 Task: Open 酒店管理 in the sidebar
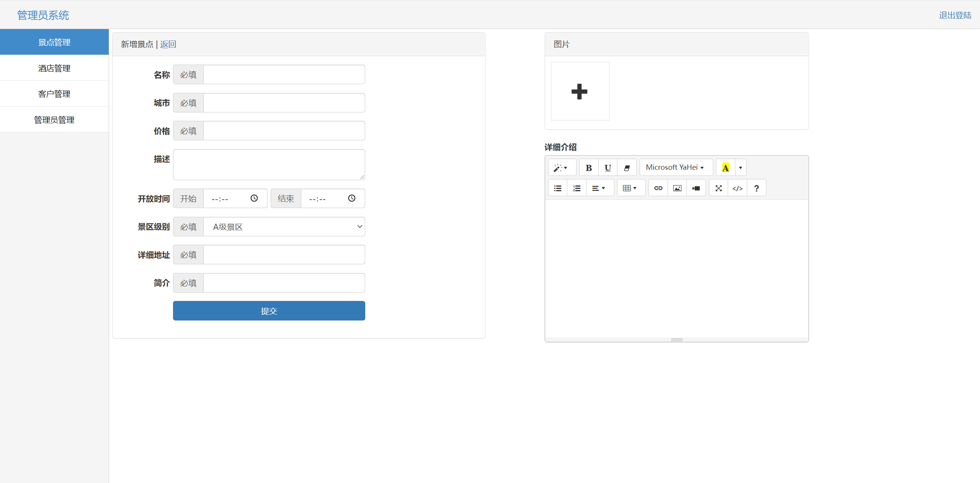point(54,68)
